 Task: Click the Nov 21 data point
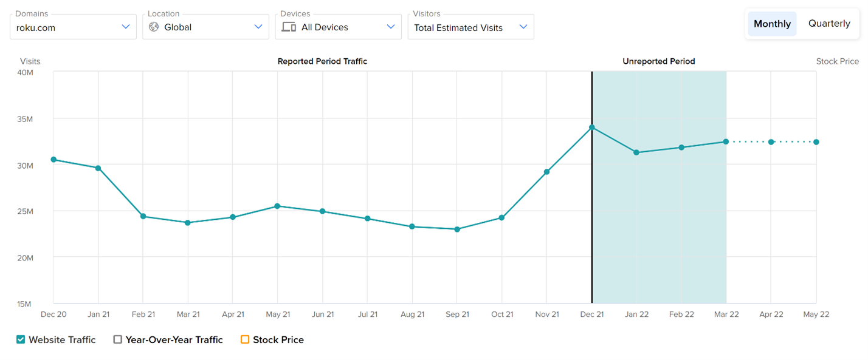tap(547, 172)
